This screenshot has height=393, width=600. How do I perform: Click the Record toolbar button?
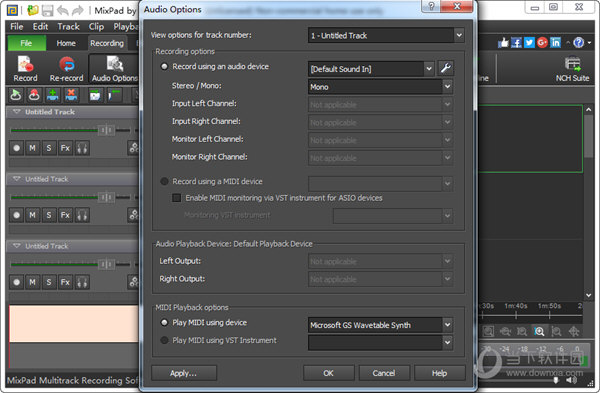pos(25,69)
